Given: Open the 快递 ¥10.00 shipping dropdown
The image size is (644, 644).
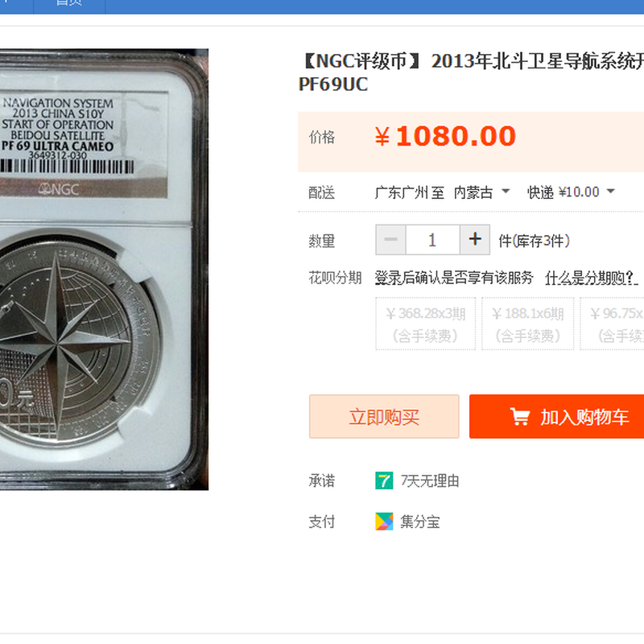Looking at the screenshot, I should (x=571, y=192).
